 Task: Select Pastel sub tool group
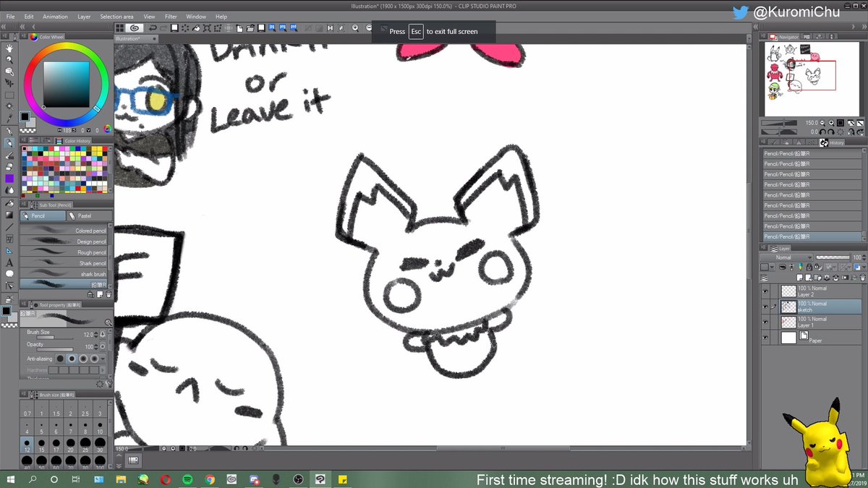click(x=90, y=215)
